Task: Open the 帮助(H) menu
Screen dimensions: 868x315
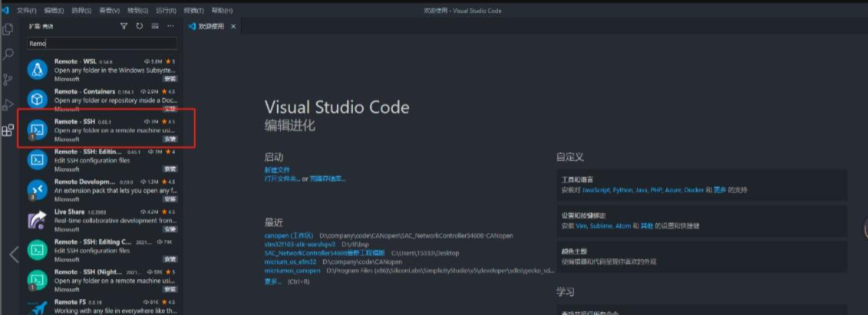Action: point(222,11)
